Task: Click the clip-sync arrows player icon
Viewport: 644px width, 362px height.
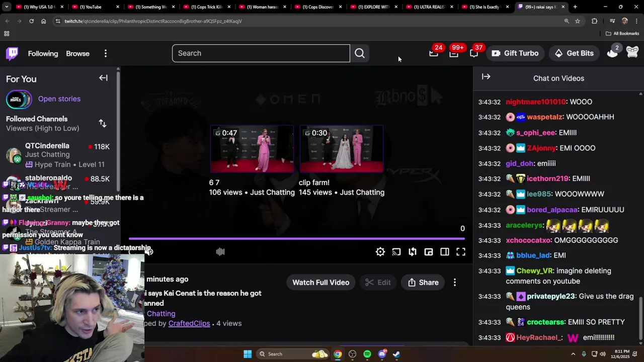Action: pos(413,252)
